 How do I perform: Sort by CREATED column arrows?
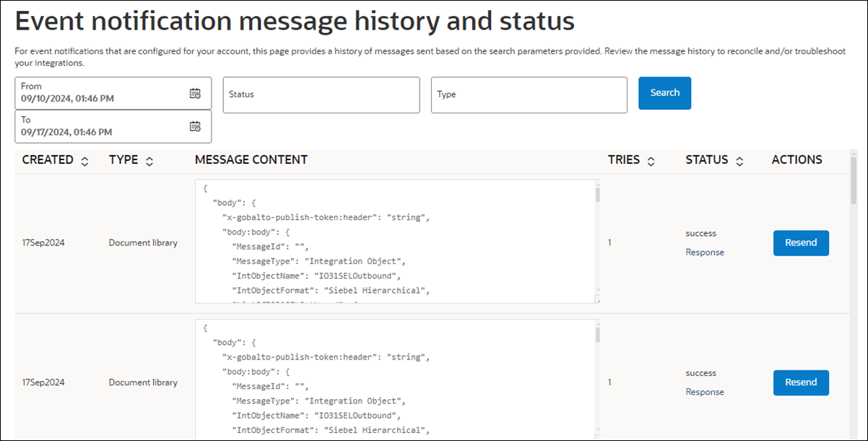point(84,161)
